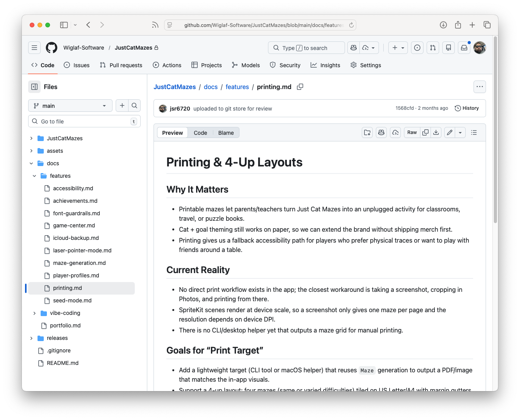This screenshot has width=520, height=420.
Task: Click the Go to file field
Action: coord(84,122)
